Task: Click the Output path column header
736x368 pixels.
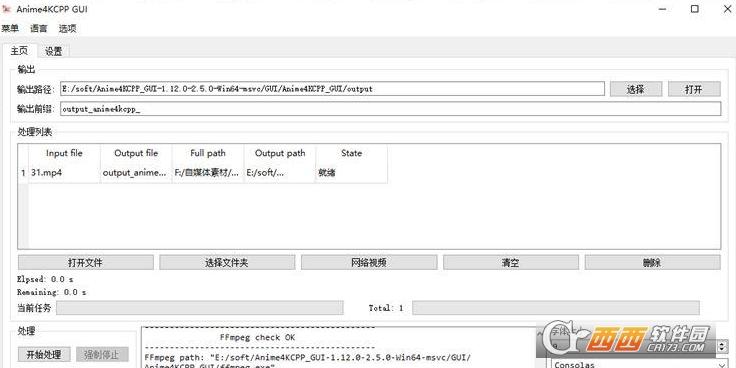Action: pos(280,153)
